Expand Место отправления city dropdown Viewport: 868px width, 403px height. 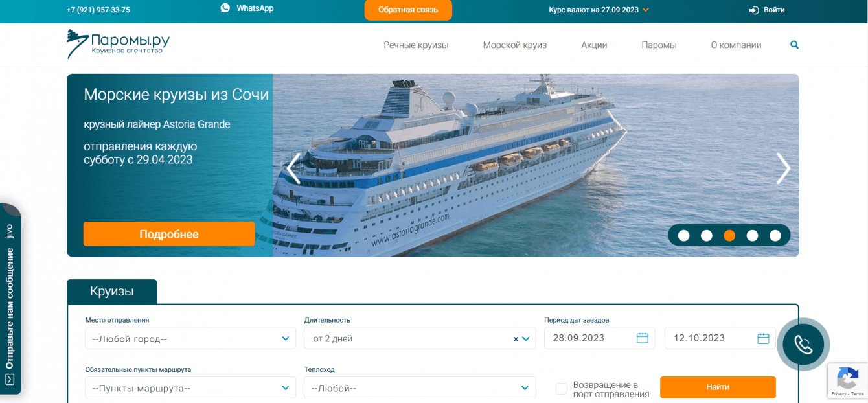click(190, 338)
